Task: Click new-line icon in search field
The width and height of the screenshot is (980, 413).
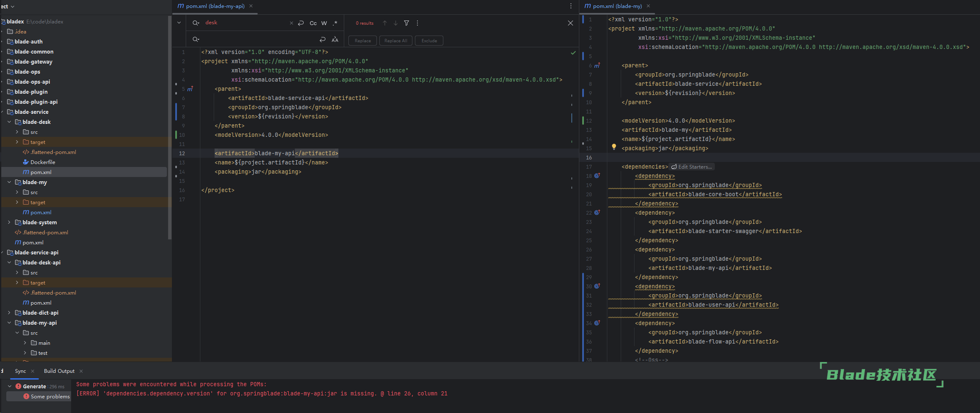Action: point(301,23)
